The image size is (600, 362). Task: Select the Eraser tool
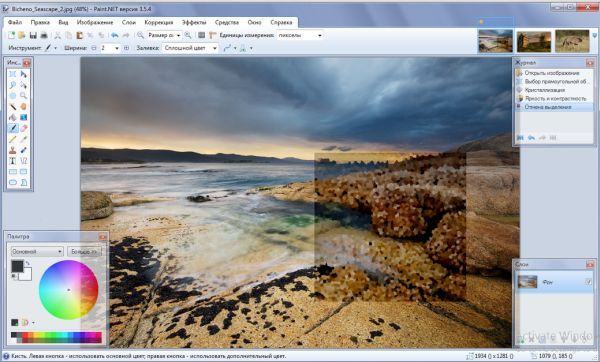point(24,128)
